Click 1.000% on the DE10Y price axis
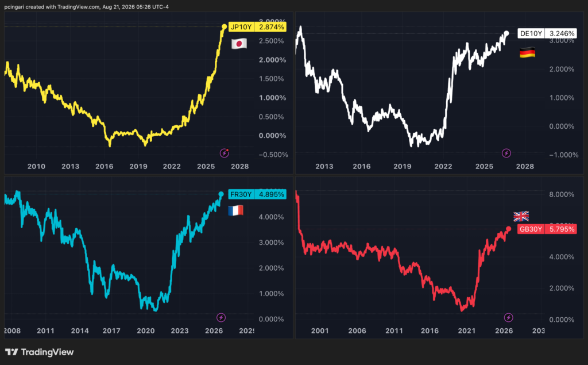This screenshot has width=588, height=365. click(x=562, y=98)
